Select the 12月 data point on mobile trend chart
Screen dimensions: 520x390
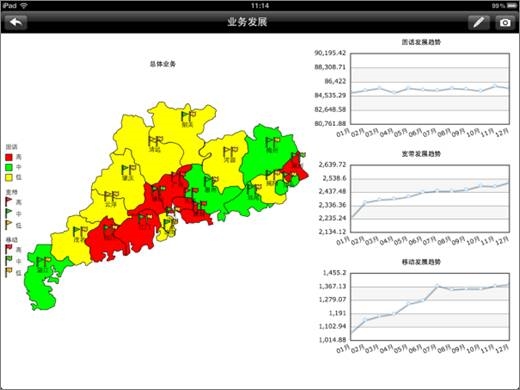tap(508, 285)
